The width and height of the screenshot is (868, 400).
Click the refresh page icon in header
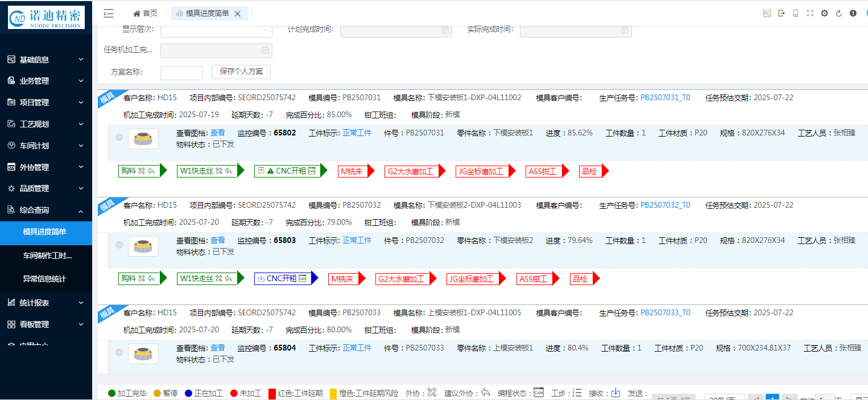838,13
